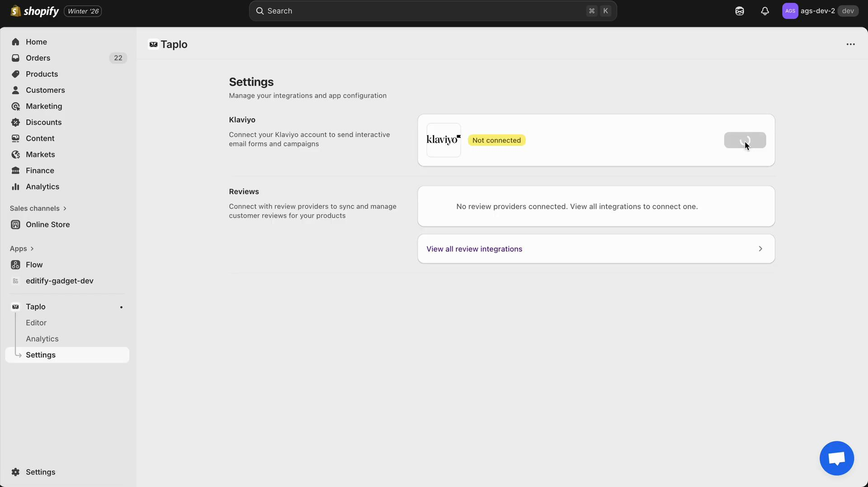The image size is (868, 487).
Task: Click View all review integrations
Action: coord(475,248)
